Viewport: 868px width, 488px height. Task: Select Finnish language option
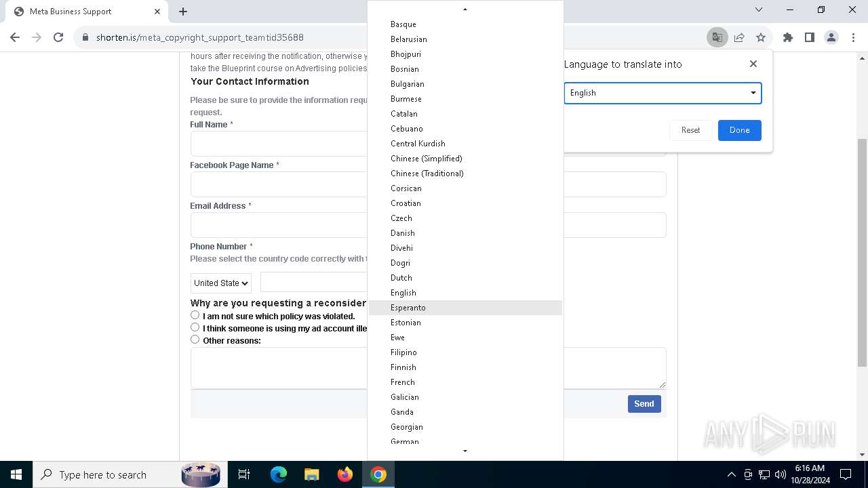(x=465, y=367)
